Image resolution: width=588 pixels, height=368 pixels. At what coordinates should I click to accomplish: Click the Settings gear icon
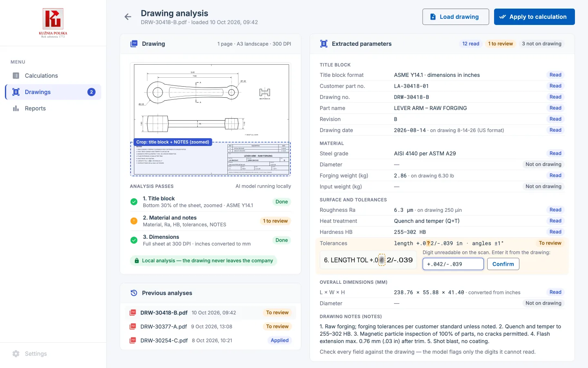point(16,354)
